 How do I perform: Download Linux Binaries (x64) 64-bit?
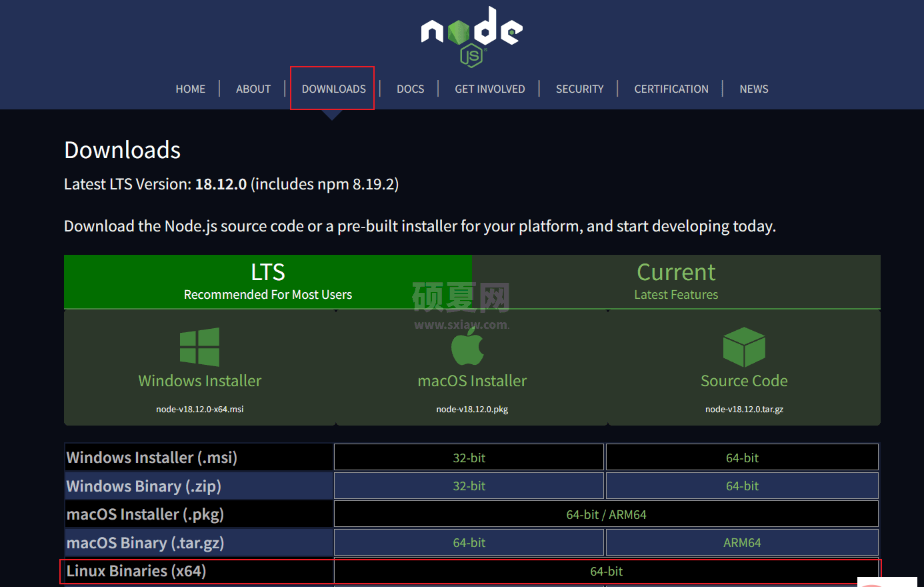point(606,571)
